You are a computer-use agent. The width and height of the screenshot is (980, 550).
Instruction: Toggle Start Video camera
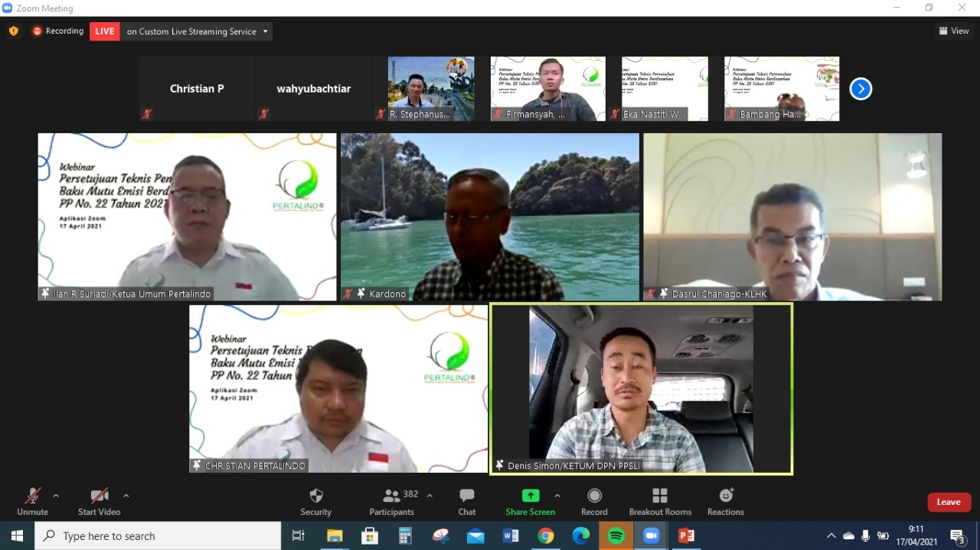[x=99, y=501]
